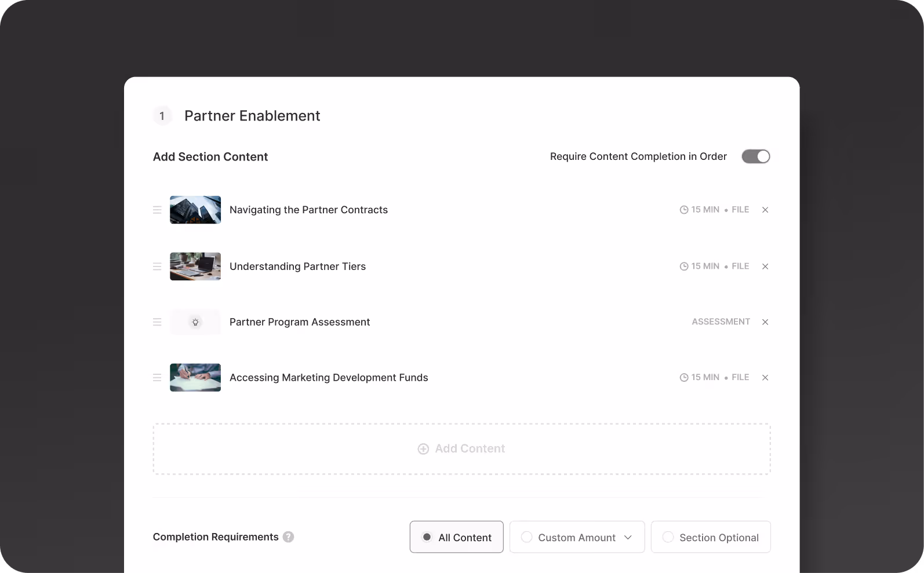The image size is (924, 573).
Task: Click Understanding Partner Tiers title
Action: (x=297, y=267)
